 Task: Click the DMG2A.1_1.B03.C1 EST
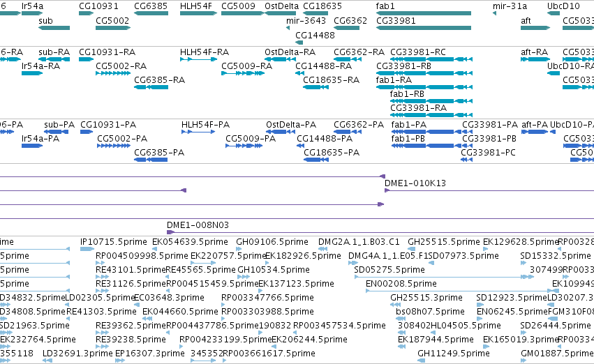[322, 249]
